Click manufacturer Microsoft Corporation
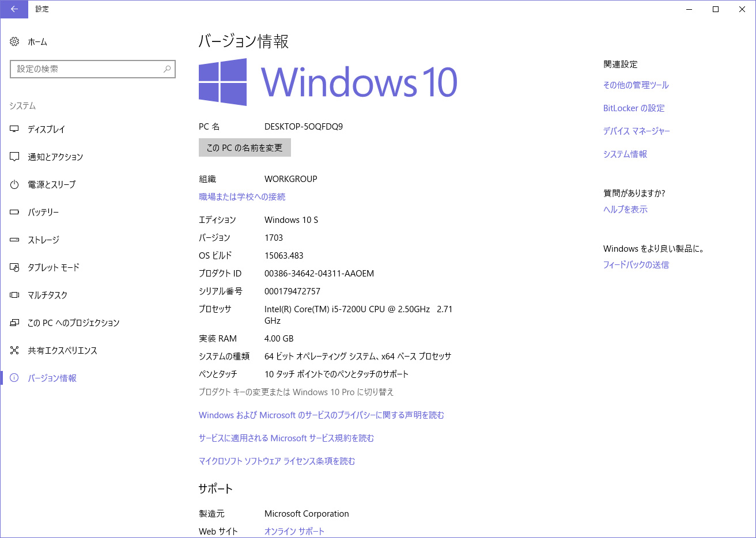The width and height of the screenshot is (756, 538). tap(307, 513)
